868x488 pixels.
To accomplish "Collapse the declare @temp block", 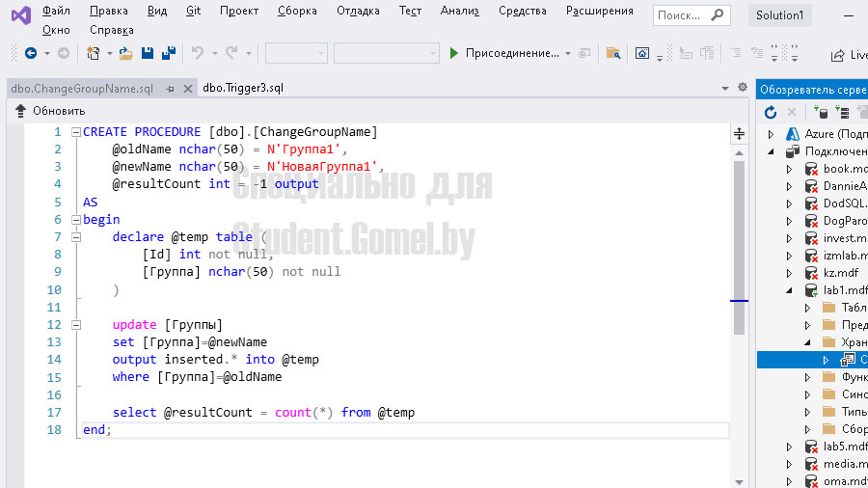I will click(x=76, y=237).
